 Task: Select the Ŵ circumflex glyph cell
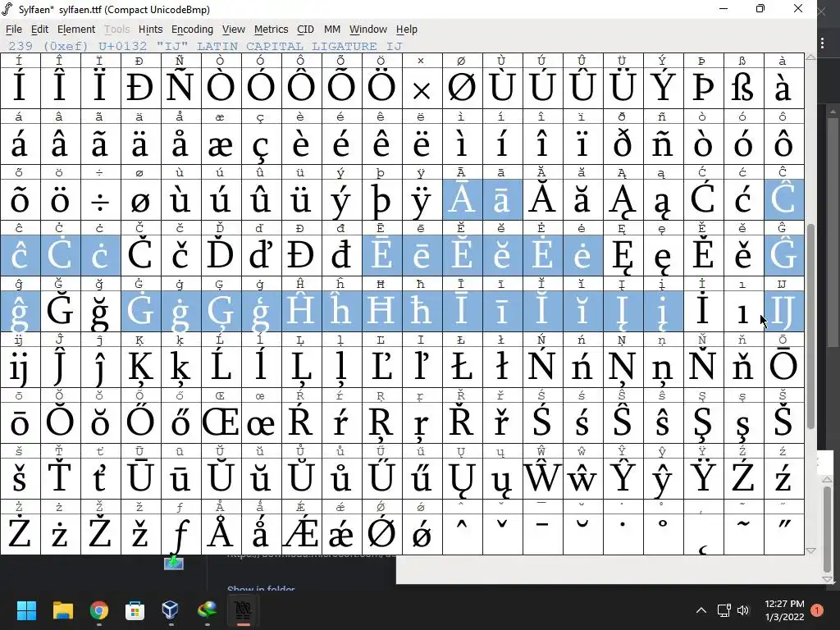(543, 478)
